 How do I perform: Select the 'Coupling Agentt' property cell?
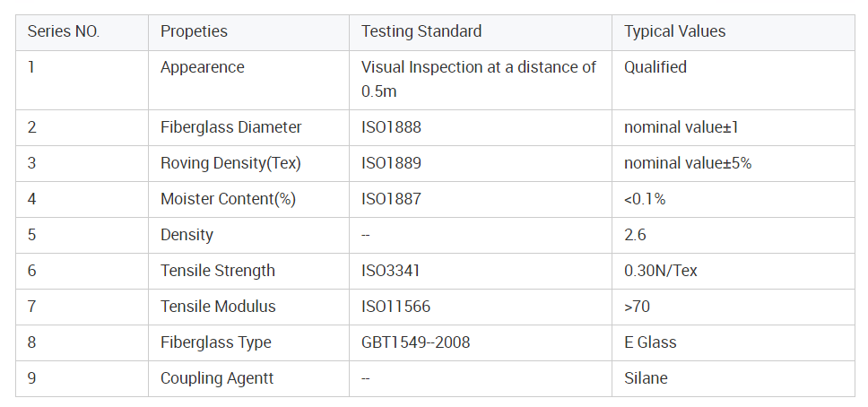click(x=217, y=378)
